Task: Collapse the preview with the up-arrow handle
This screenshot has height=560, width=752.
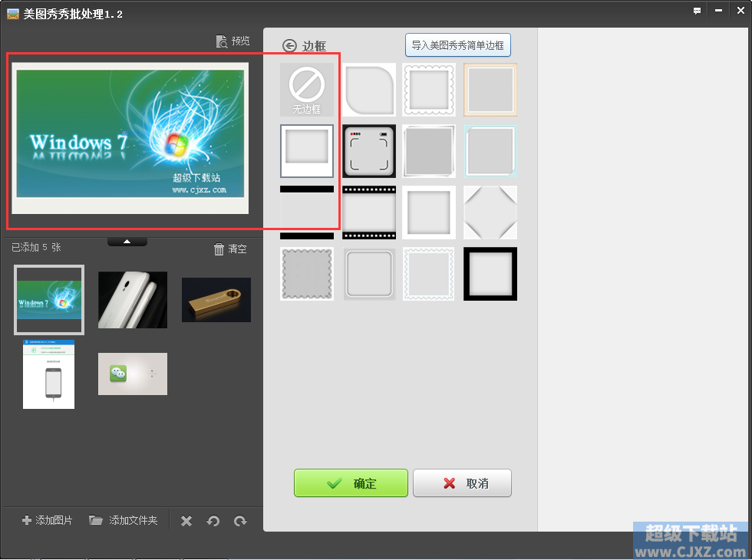Action: (127, 242)
